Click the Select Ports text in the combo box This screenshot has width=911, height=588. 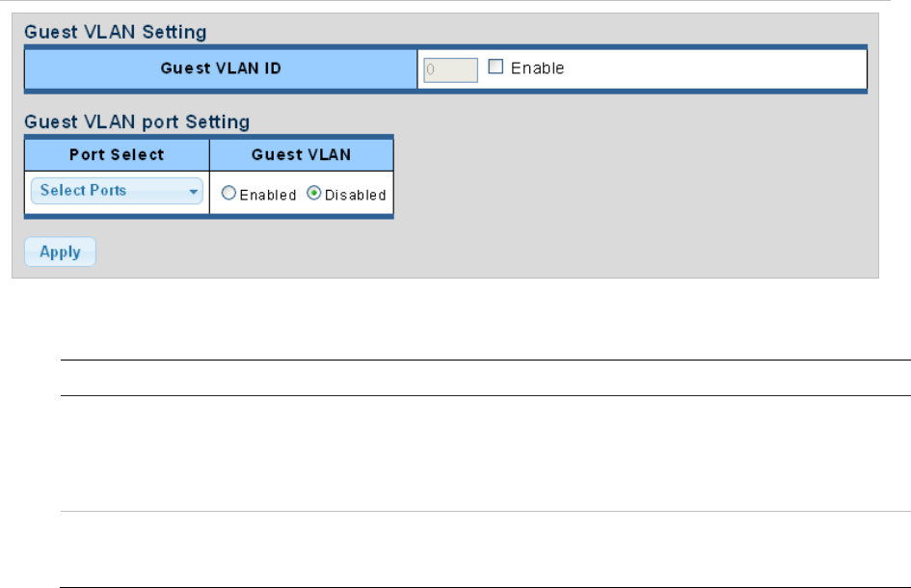pos(84,191)
